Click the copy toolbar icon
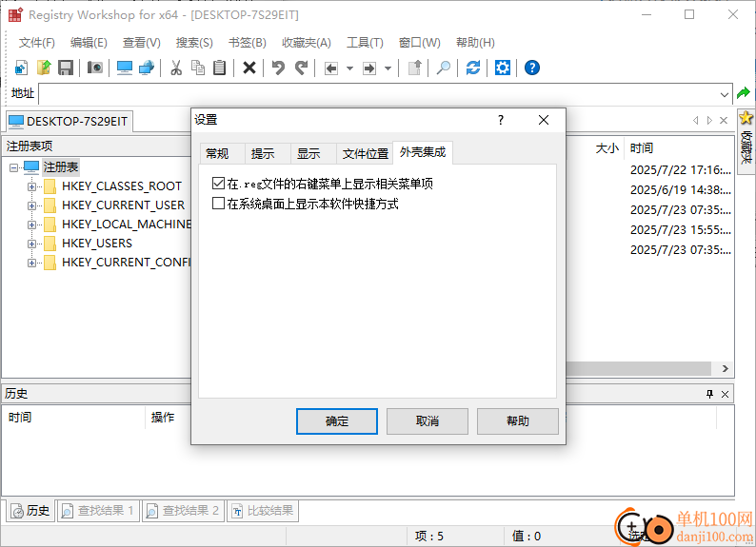The height and width of the screenshot is (547, 756). pos(198,68)
